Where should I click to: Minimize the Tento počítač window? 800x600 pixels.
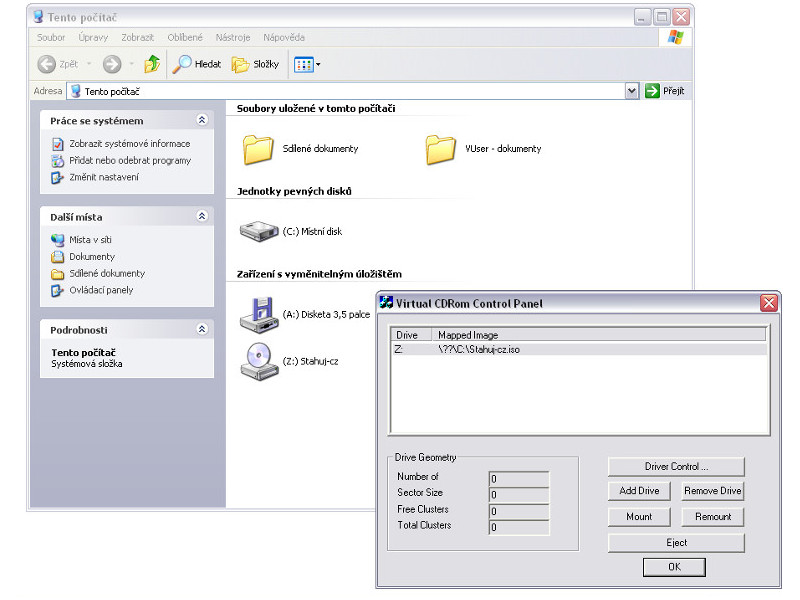[x=642, y=17]
